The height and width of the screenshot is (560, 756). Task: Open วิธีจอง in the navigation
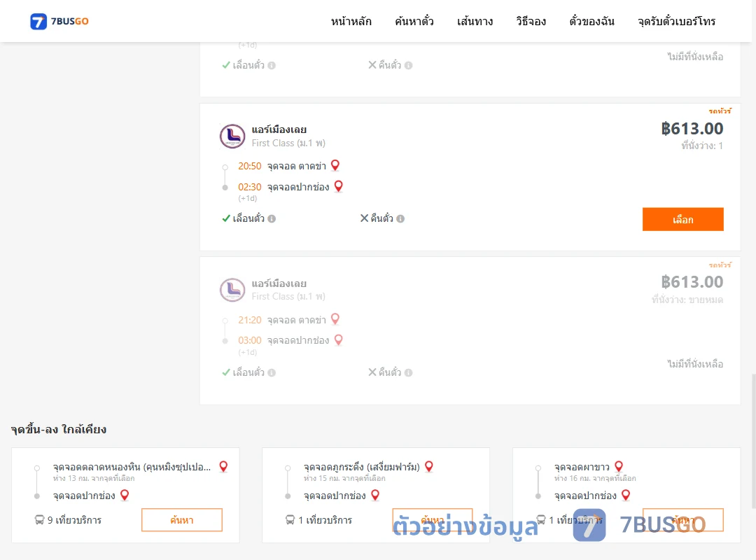pyautogui.click(x=531, y=21)
